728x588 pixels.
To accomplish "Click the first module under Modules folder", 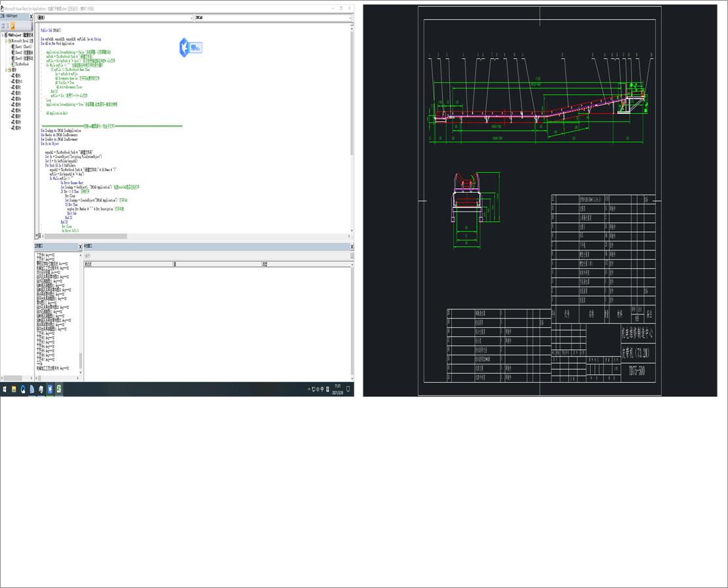I will [16, 75].
